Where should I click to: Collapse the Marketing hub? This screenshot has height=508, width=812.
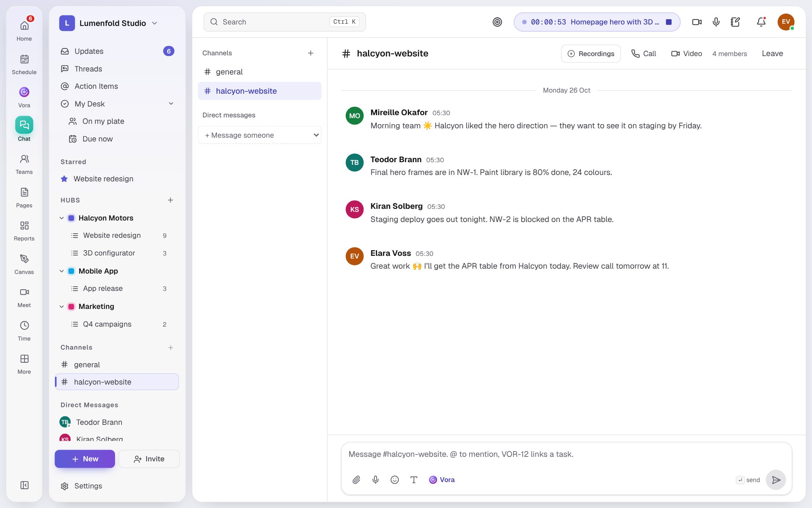pyautogui.click(x=62, y=306)
